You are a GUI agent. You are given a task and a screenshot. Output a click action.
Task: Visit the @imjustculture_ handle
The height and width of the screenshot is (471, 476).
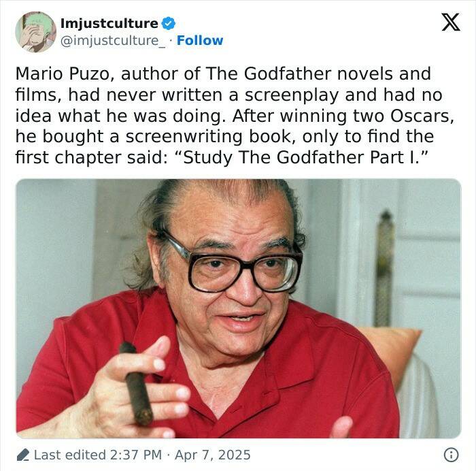[x=113, y=41]
